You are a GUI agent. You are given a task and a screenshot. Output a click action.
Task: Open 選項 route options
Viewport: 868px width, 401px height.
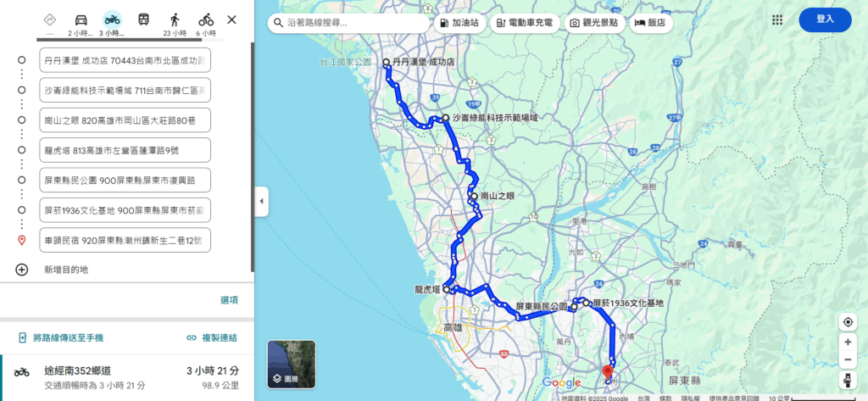tap(229, 300)
